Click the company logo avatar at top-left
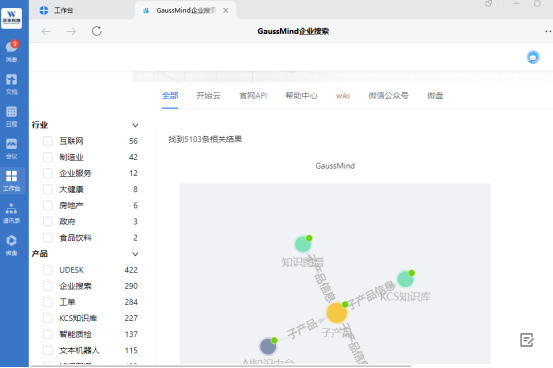 tap(12, 18)
